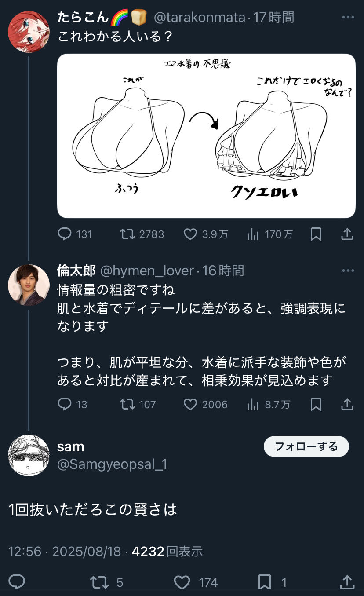Open more options for 倫太郎's reply
This screenshot has width=364, height=596.
tap(348, 271)
